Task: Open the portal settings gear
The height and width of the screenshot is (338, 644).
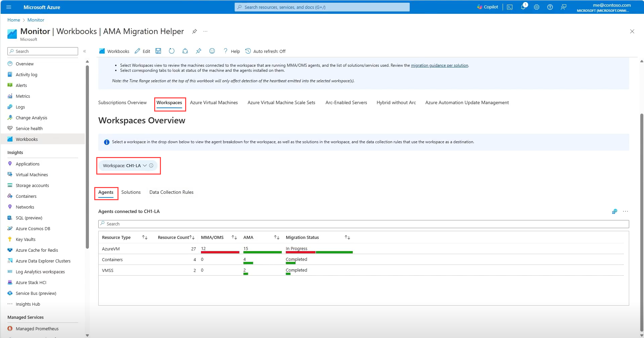Action: point(537,7)
